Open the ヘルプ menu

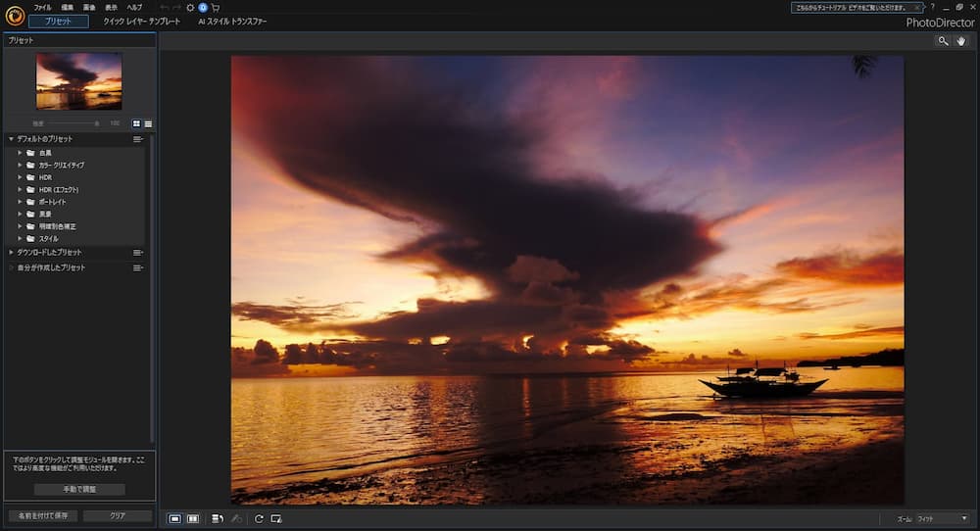(x=134, y=8)
